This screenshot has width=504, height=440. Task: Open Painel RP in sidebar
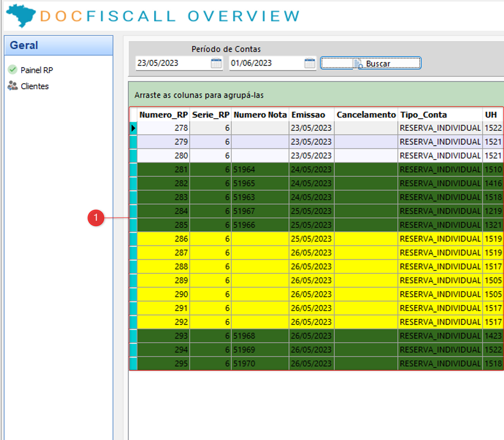pos(37,70)
